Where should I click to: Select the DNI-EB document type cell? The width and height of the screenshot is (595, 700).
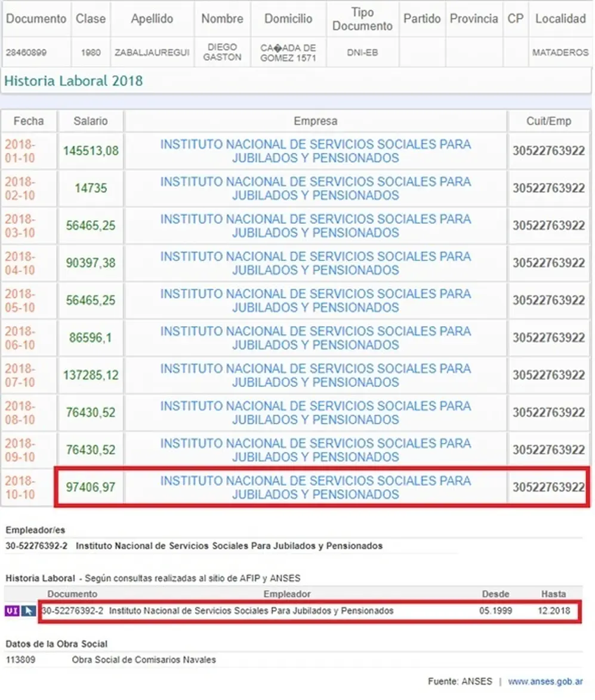(362, 53)
